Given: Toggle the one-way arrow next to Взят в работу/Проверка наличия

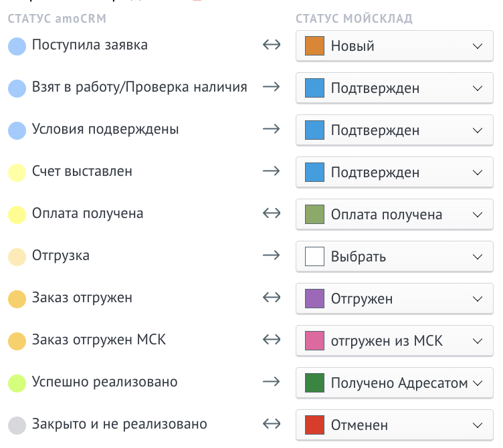Looking at the screenshot, I should tap(272, 86).
